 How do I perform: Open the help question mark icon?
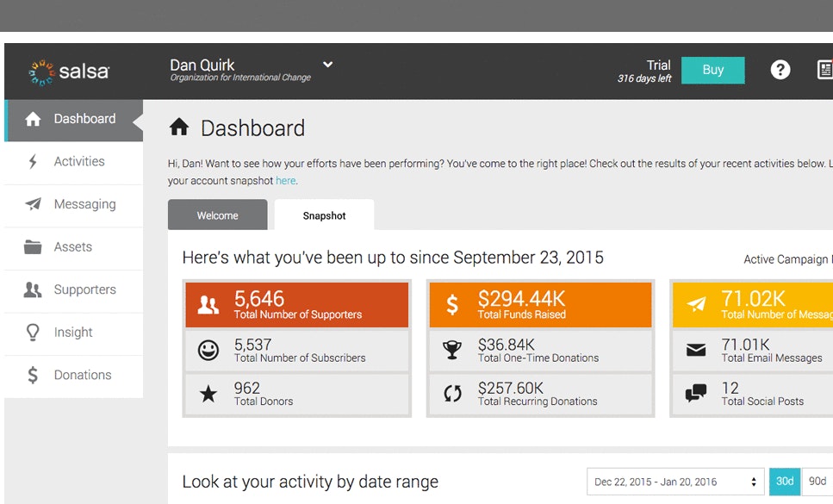point(780,70)
